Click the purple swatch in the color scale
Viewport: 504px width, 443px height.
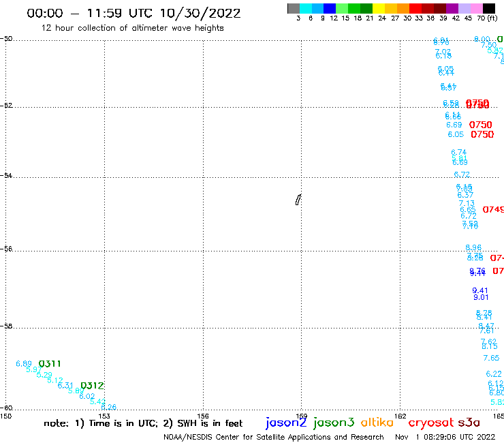click(452, 8)
